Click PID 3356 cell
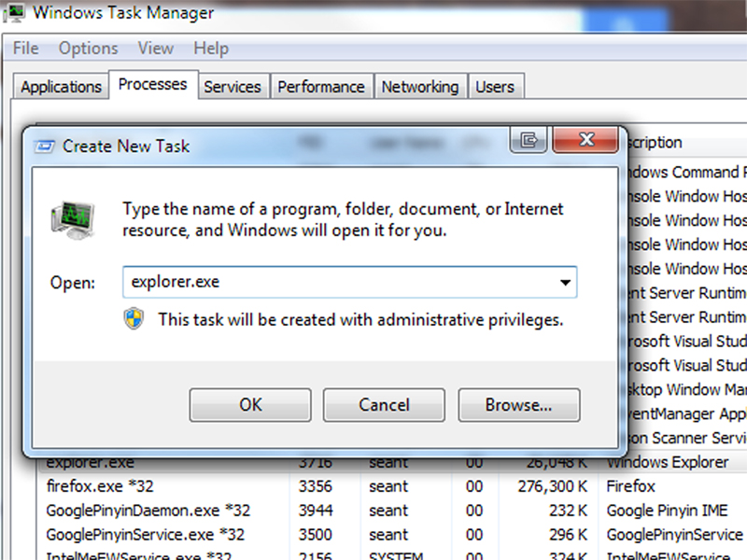The image size is (747, 560). tap(316, 486)
